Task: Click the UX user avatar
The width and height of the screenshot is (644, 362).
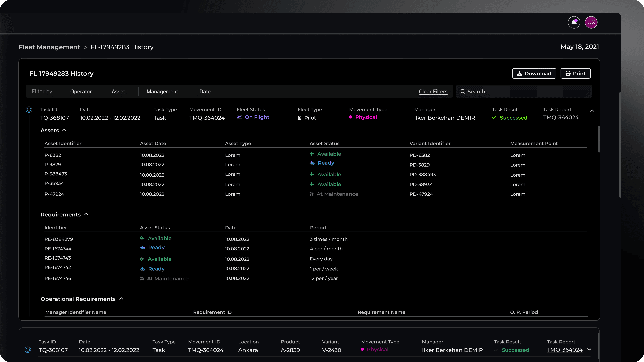Action: pos(591,22)
